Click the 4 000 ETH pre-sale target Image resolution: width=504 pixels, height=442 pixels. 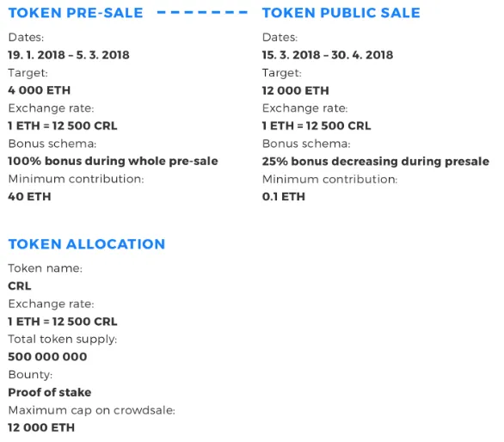pyautogui.click(x=40, y=90)
